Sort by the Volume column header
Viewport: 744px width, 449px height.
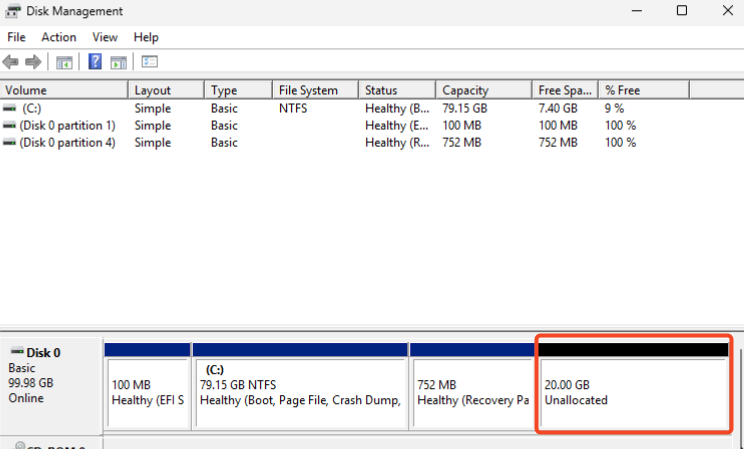pos(64,90)
